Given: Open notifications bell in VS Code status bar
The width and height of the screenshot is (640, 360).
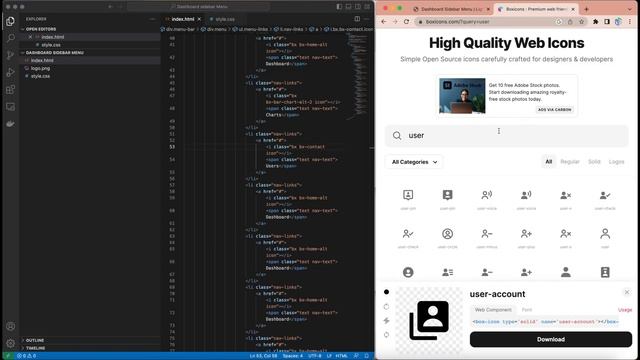Looking at the screenshot, I should [x=367, y=356].
